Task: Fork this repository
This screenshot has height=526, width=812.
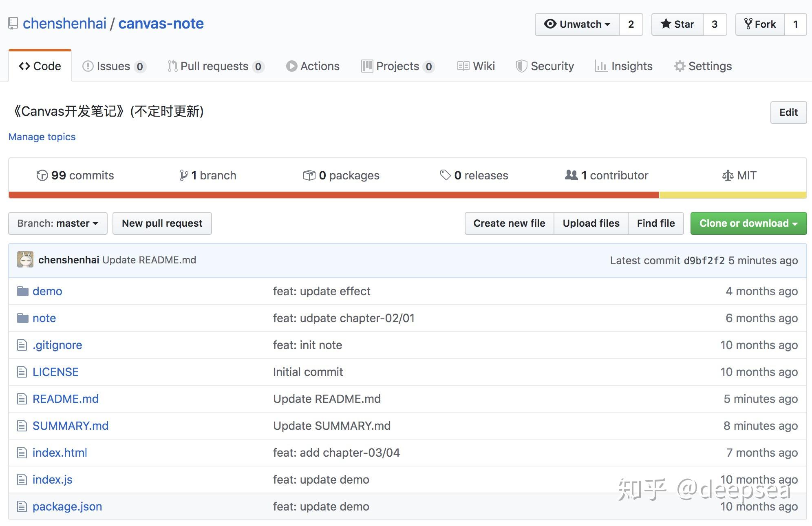Action: (760, 24)
